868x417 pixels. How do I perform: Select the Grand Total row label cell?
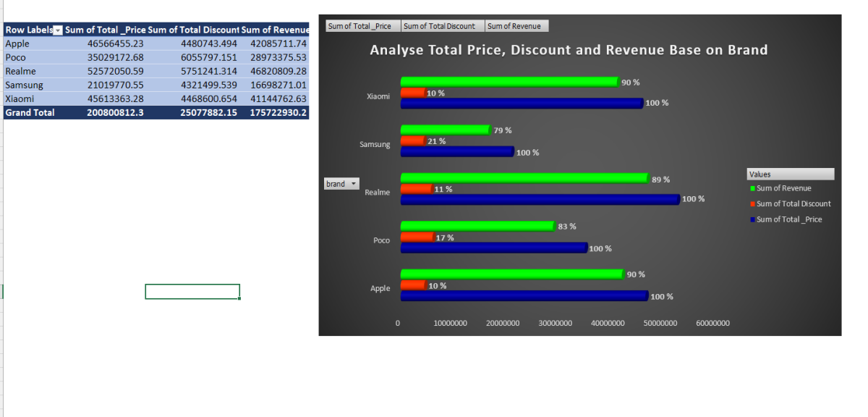pos(30,112)
